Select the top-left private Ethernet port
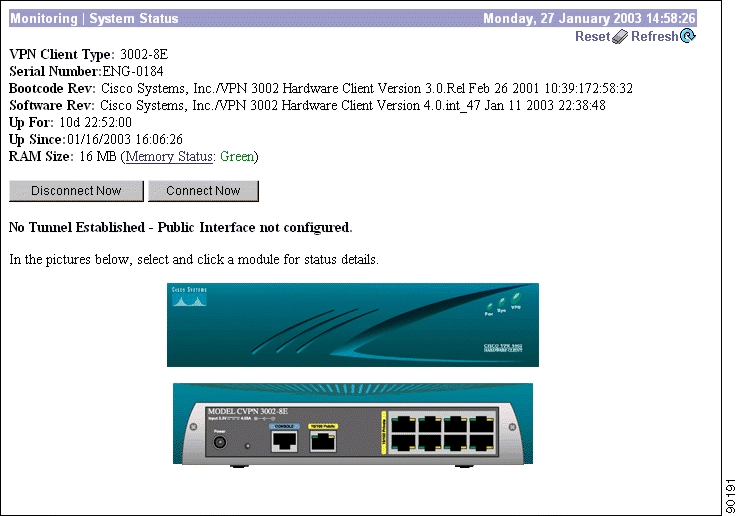The height and width of the screenshot is (516, 738). 405,422
